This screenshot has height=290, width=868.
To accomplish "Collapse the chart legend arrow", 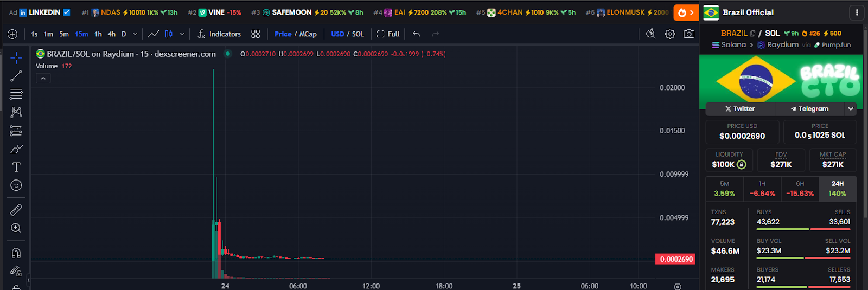I will [x=43, y=78].
